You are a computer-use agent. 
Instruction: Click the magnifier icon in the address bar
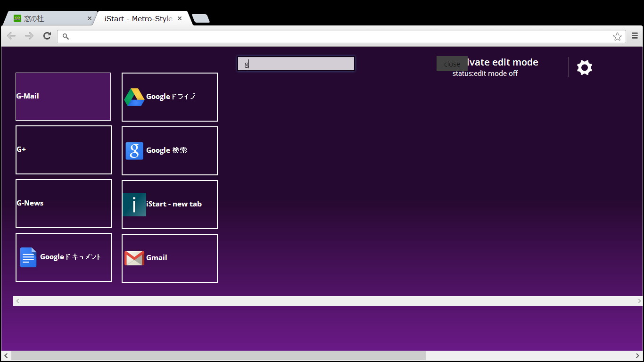pos(66,36)
